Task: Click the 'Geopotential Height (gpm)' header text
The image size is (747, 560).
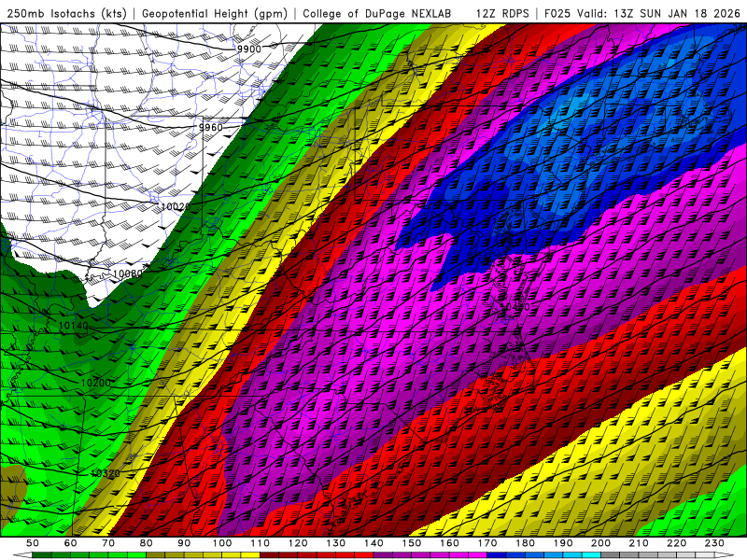Action: point(215,13)
